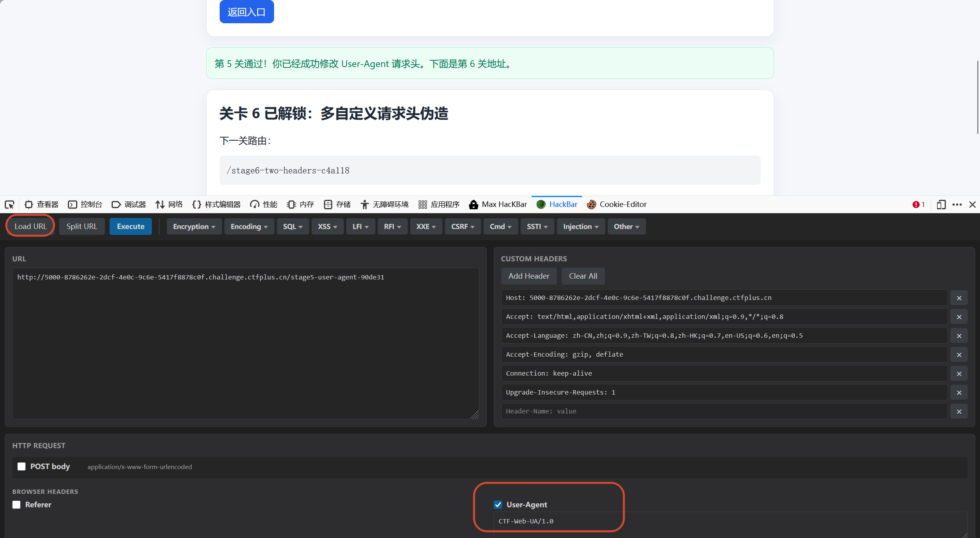
Task: Enable the Referer checkbox
Action: (16, 504)
